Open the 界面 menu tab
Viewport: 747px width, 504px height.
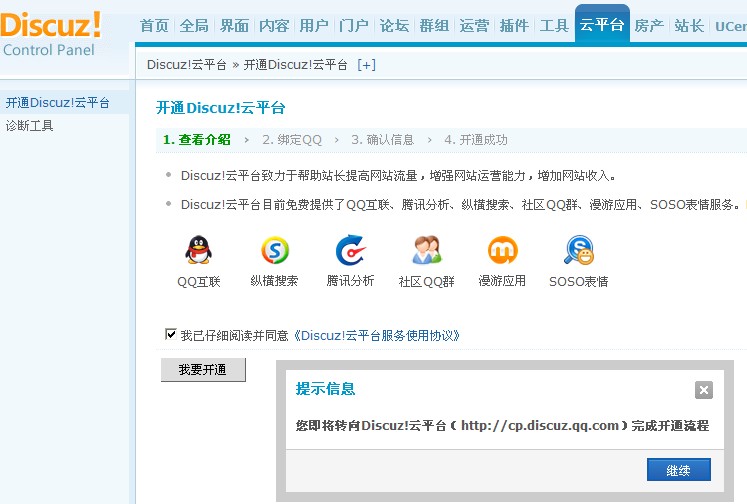click(234, 25)
